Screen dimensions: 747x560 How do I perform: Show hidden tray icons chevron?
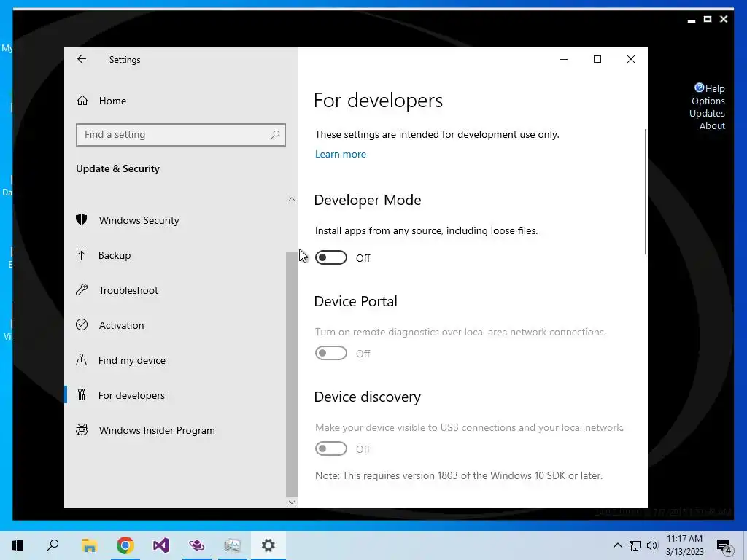pyautogui.click(x=617, y=545)
